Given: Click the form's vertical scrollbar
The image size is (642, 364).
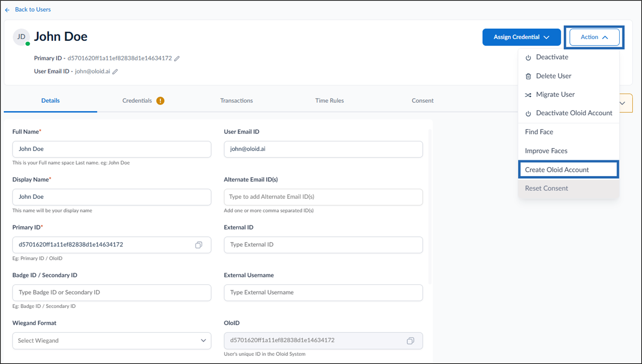Looking at the screenshot, I should (430, 206).
